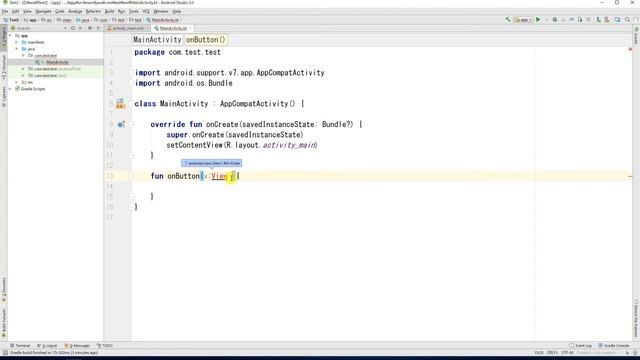Toggle the Structure tool window side tab
640x360 pixels.
click(4, 67)
